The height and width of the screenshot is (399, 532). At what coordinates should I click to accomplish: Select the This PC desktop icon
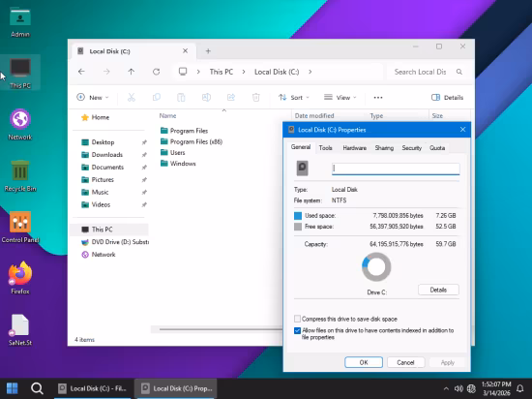click(20, 73)
